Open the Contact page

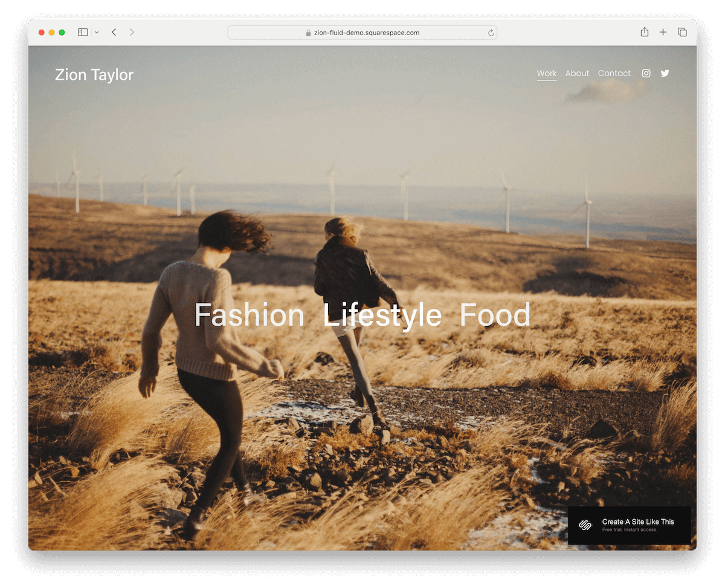(614, 73)
